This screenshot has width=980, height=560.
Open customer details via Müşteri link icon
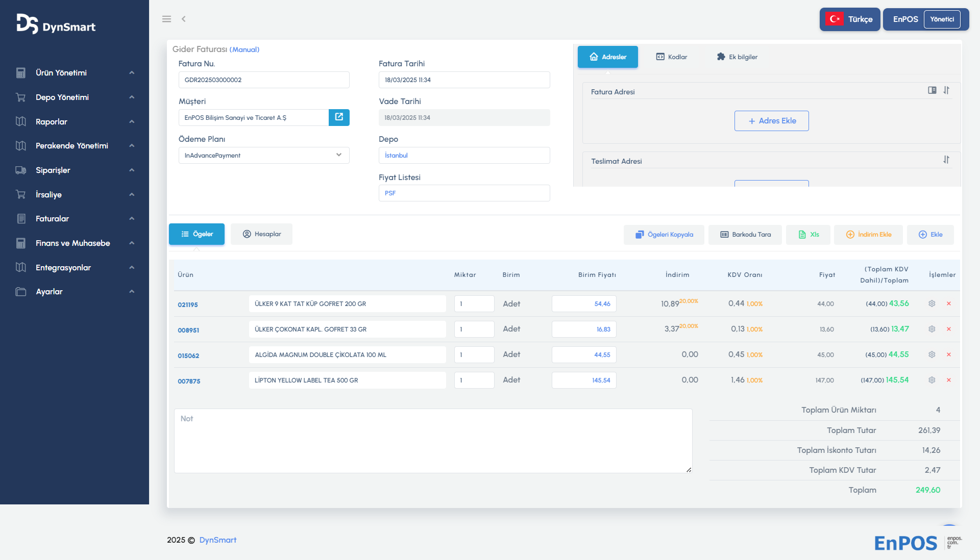click(339, 117)
